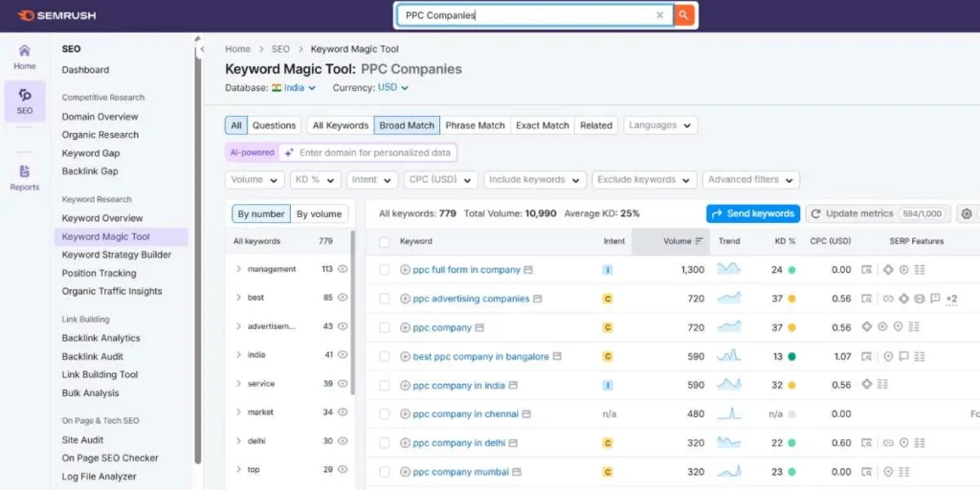Screen dimensions: 980x490
Task: Clear the search box with the X icon
Action: click(x=659, y=15)
